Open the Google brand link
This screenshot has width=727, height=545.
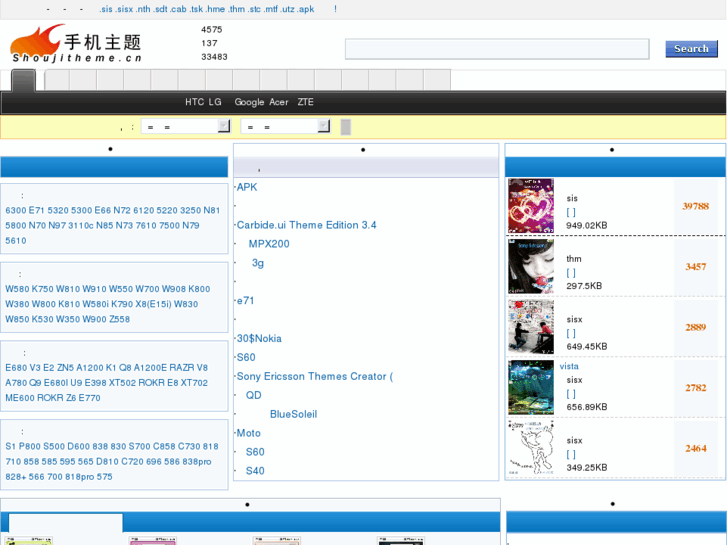(x=249, y=102)
